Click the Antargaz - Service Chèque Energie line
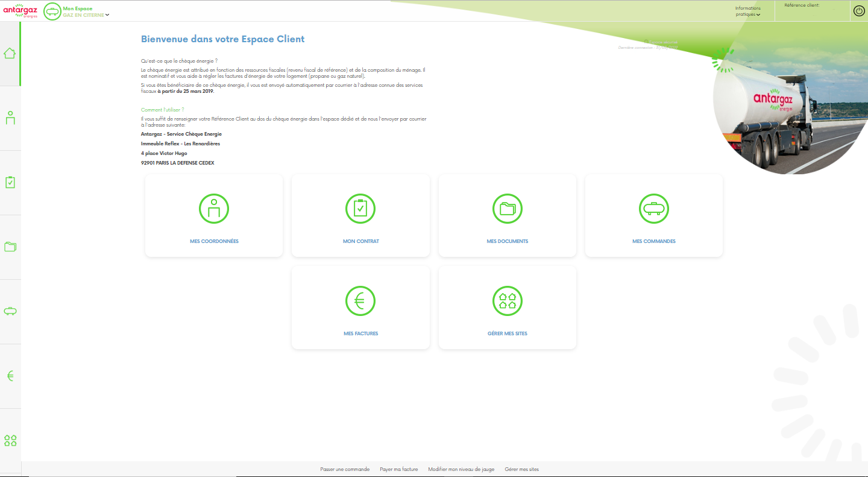 (181, 134)
